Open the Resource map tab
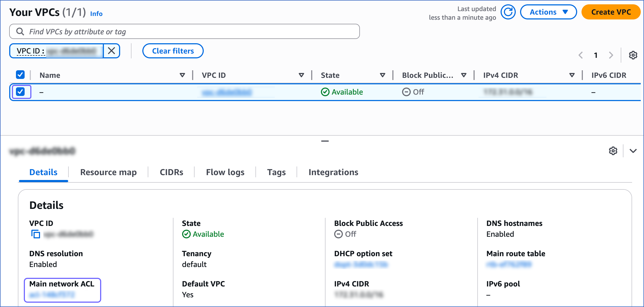The width and height of the screenshot is (644, 307). [109, 172]
